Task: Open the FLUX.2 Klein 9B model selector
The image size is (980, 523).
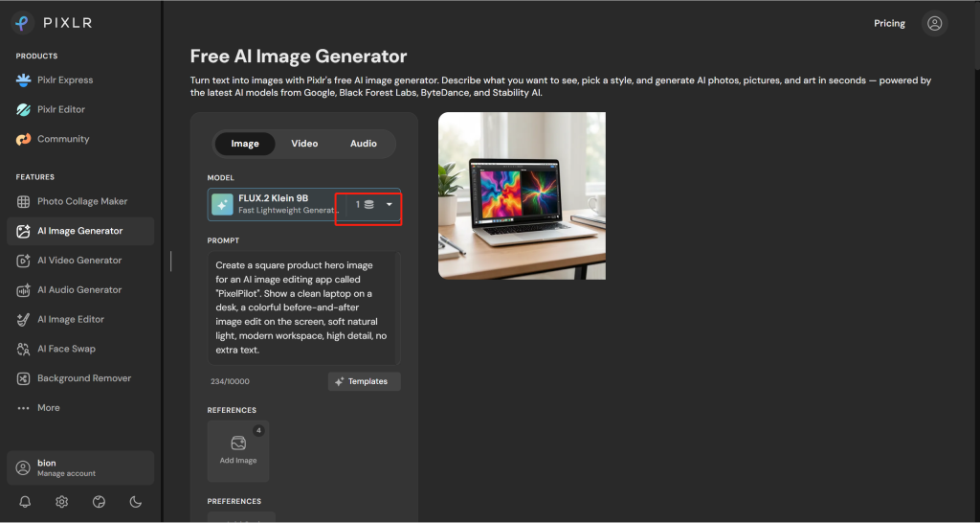Action: [303, 205]
